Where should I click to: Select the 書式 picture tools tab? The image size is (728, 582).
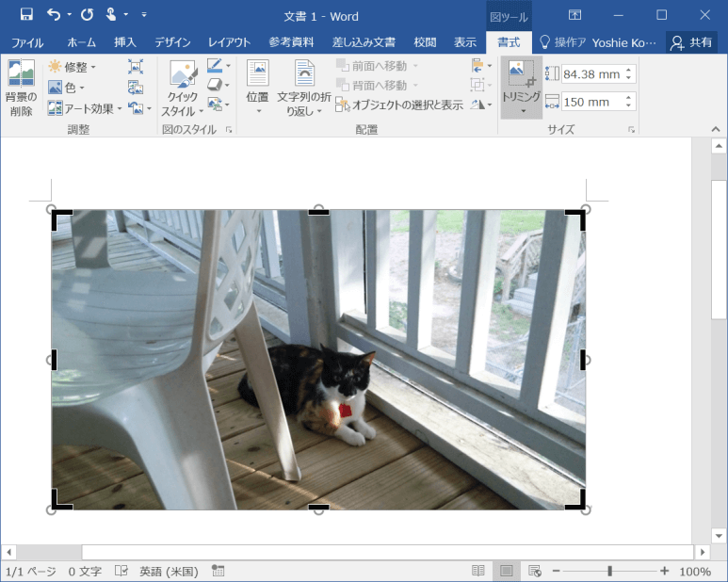(509, 42)
